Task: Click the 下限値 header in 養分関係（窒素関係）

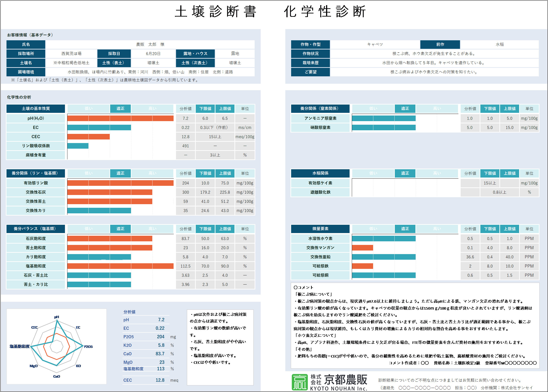Action: click(x=490, y=109)
